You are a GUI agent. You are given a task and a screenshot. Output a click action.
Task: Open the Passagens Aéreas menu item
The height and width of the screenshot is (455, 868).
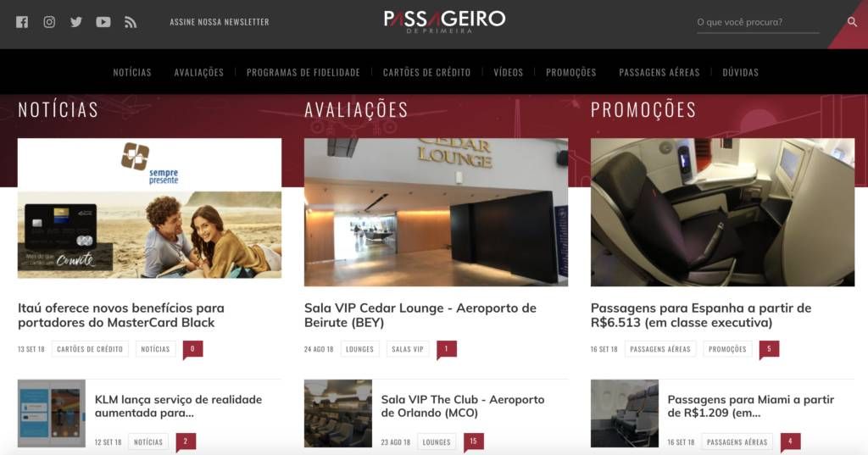pyautogui.click(x=659, y=73)
